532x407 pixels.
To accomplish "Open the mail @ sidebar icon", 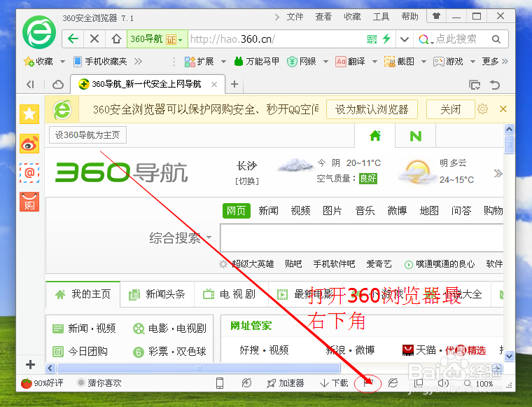I will (29, 173).
